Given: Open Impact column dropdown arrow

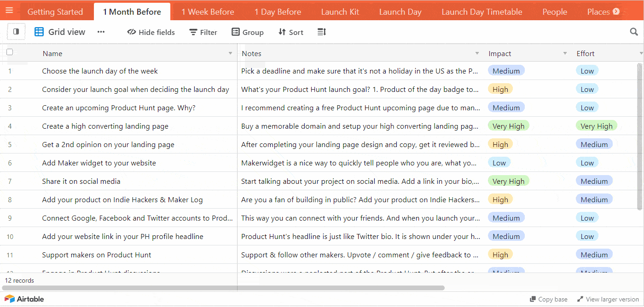Looking at the screenshot, I should tap(565, 53).
